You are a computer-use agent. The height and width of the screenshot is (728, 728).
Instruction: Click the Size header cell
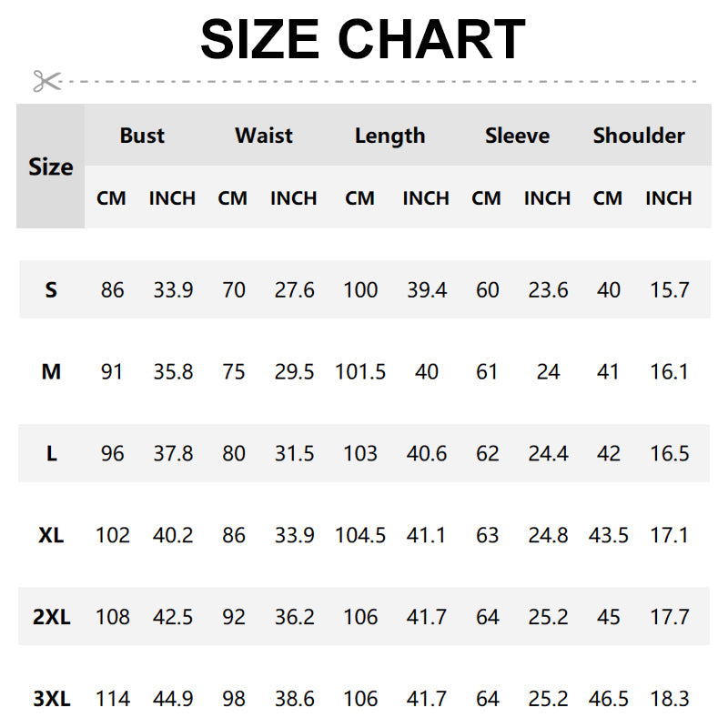click(x=51, y=167)
